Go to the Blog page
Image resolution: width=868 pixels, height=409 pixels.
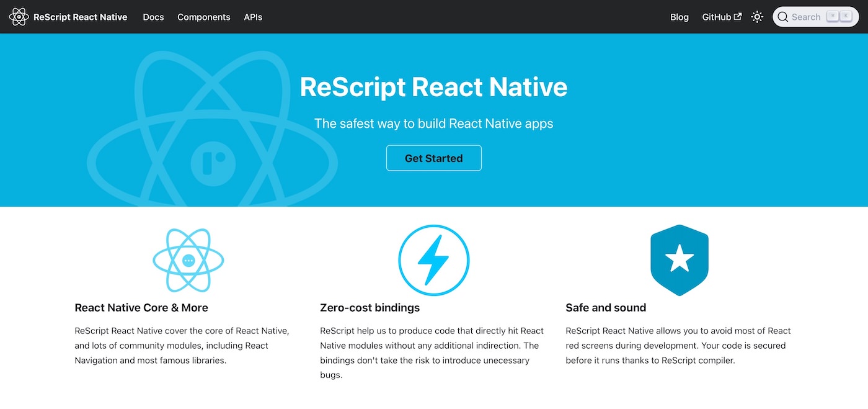click(680, 17)
